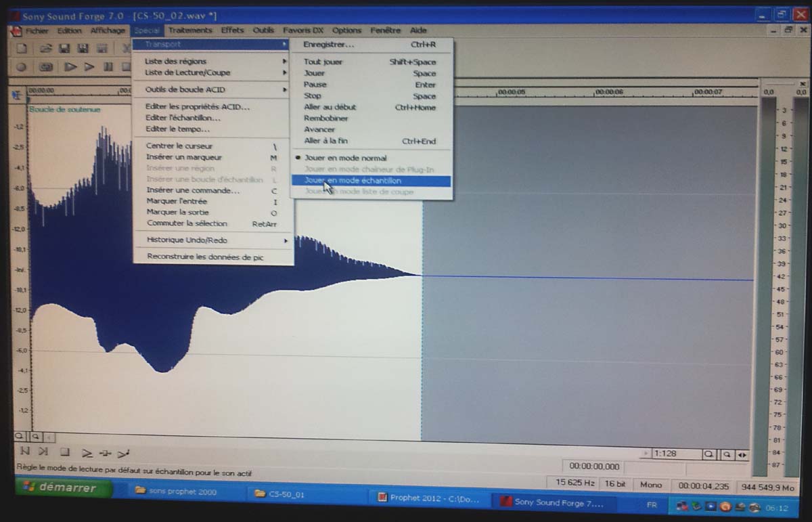
Task: Click Play Normal in the window's bottom transport
Action: (x=87, y=452)
